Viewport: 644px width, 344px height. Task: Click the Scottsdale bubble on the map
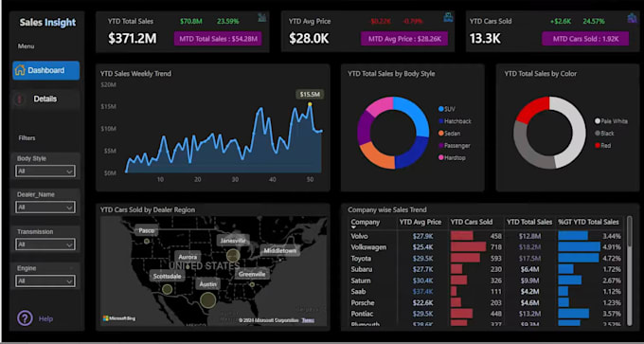pyautogui.click(x=167, y=289)
